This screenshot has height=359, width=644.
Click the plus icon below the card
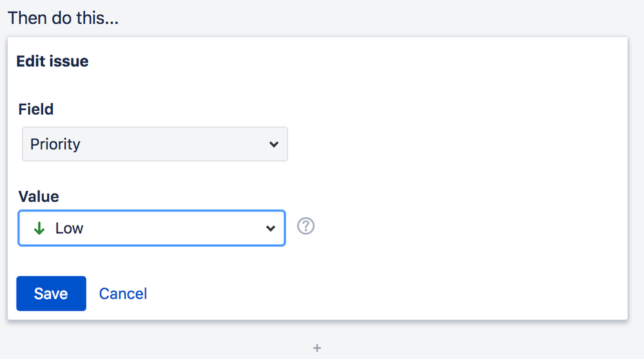[317, 348]
